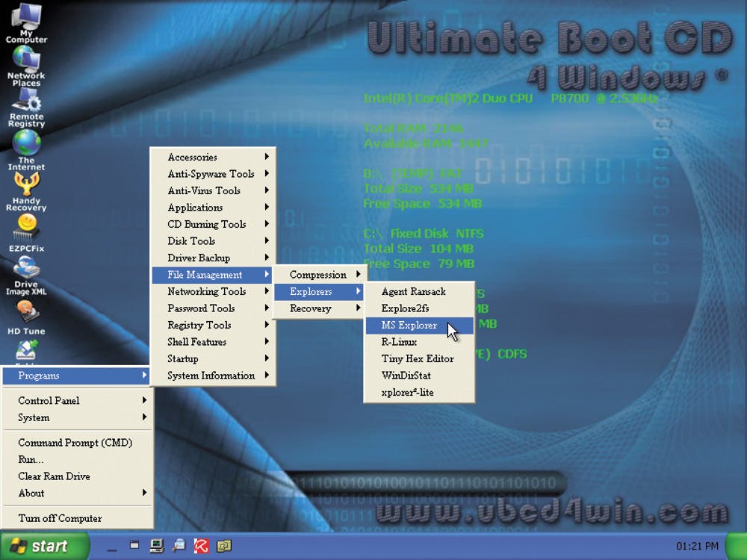Viewport: 747px width, 560px height.
Task: Open CD Burning Tools submenu
Action: coord(212,224)
